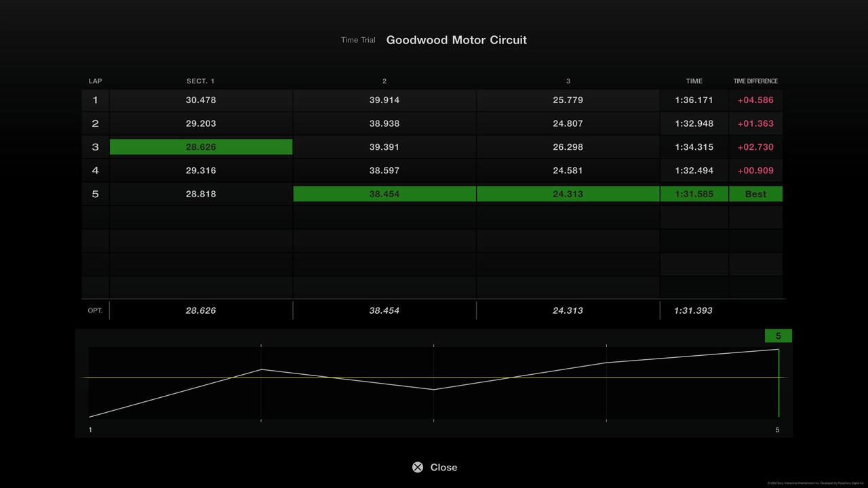
Task: Click the graph axis label 5
Action: (777, 430)
